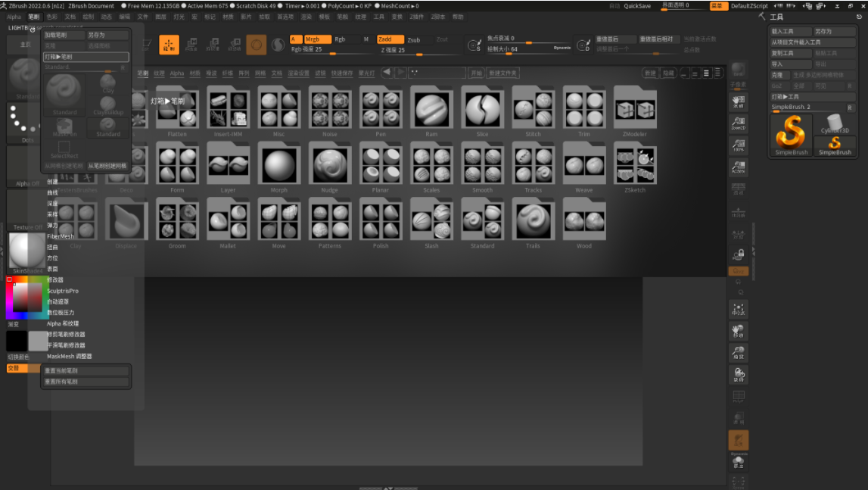The width and height of the screenshot is (868, 490).
Task: Open the Alpha menu in the menu bar
Action: [14, 17]
